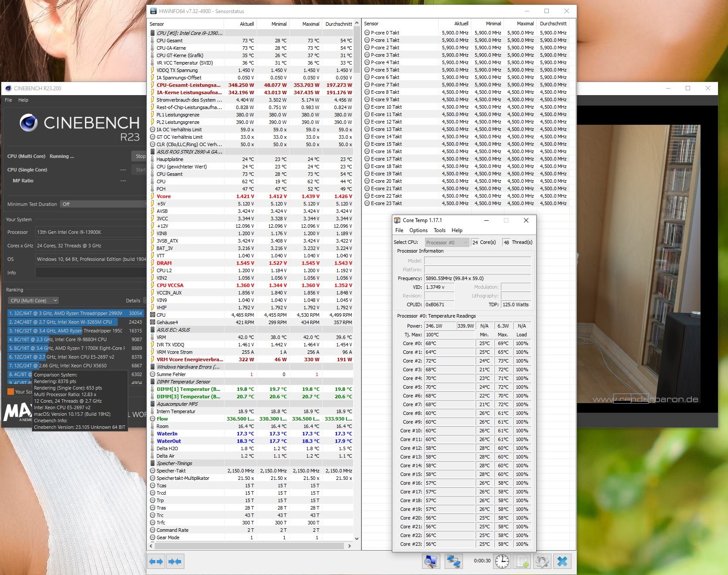Click the 13th Gen Intel Core i9-13900K processor field

click(x=91, y=232)
